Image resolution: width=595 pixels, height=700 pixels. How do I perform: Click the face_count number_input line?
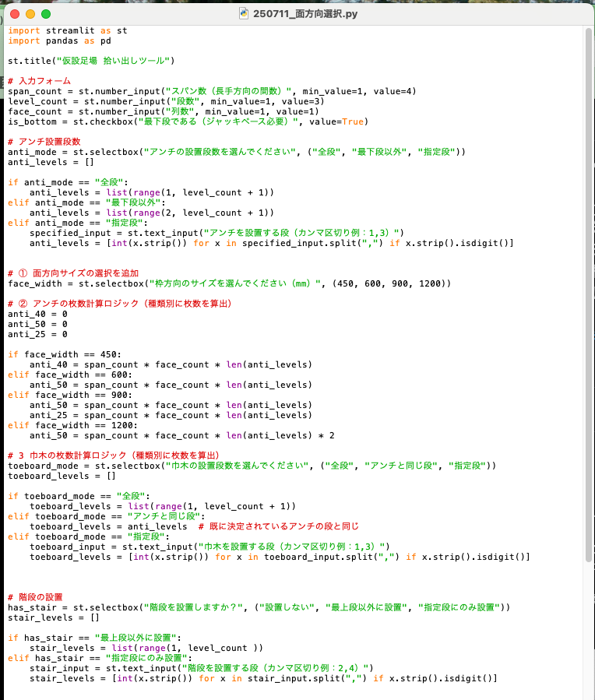coord(164,111)
